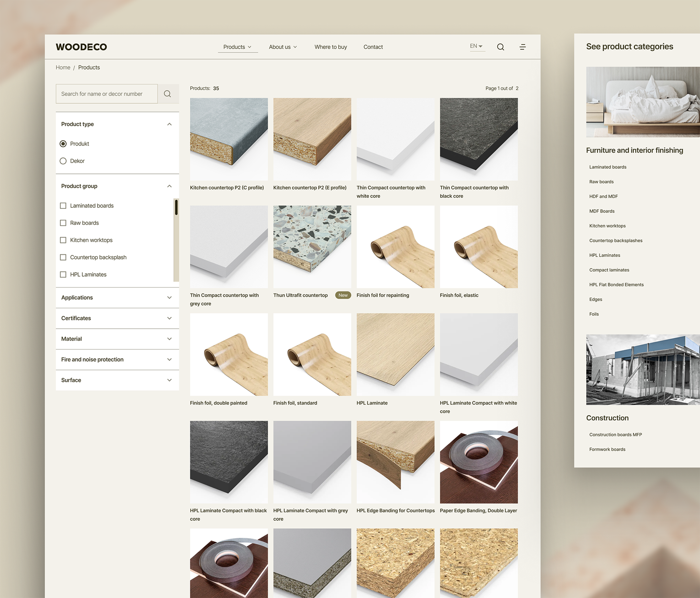
Task: Check the Countertop backsplash checkbox
Action: pos(63,257)
